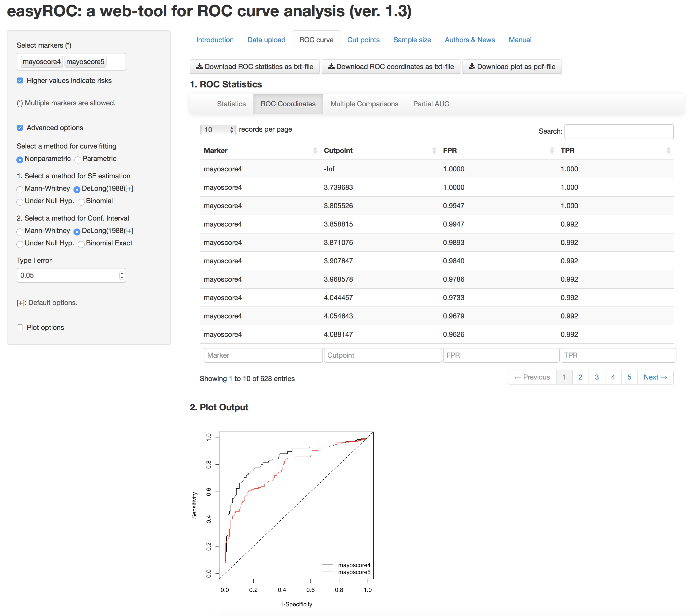Click the Type I error spinner arrows

point(122,275)
